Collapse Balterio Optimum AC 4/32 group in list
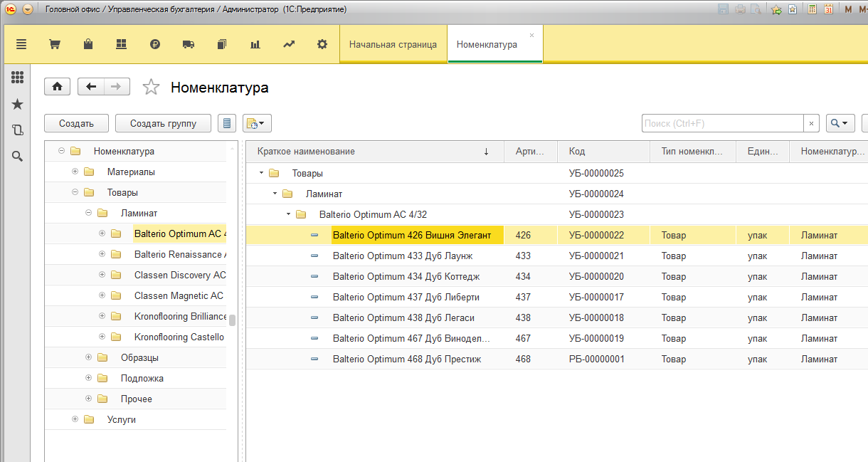Viewport: 868px width, 462px height. click(x=288, y=214)
